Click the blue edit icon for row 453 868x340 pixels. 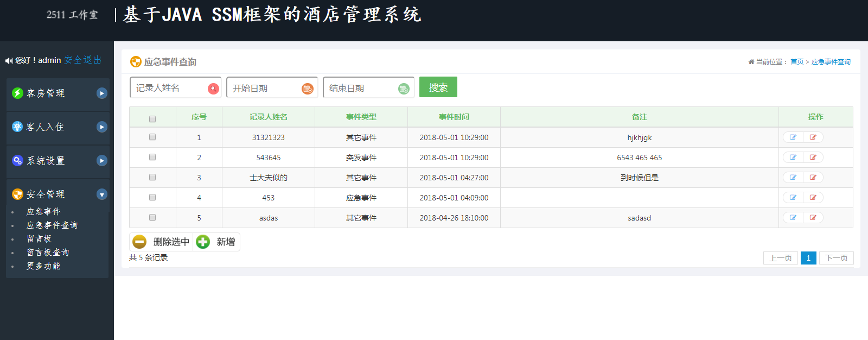793,198
